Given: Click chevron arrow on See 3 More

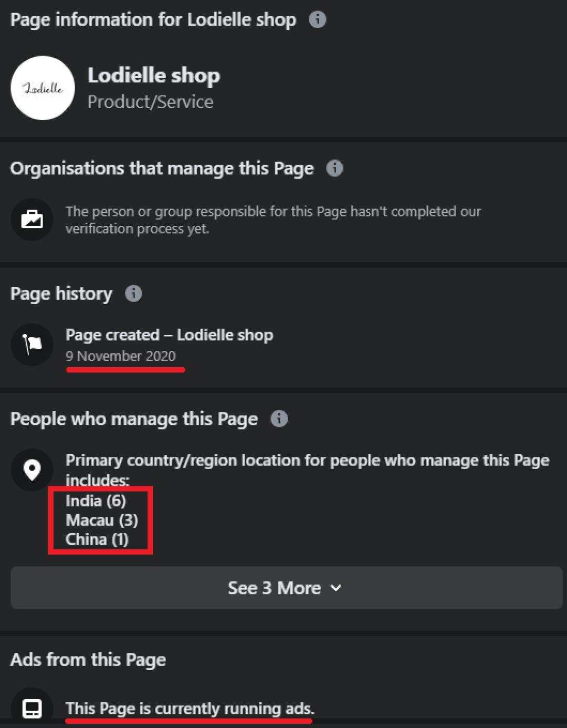Looking at the screenshot, I should [x=336, y=588].
